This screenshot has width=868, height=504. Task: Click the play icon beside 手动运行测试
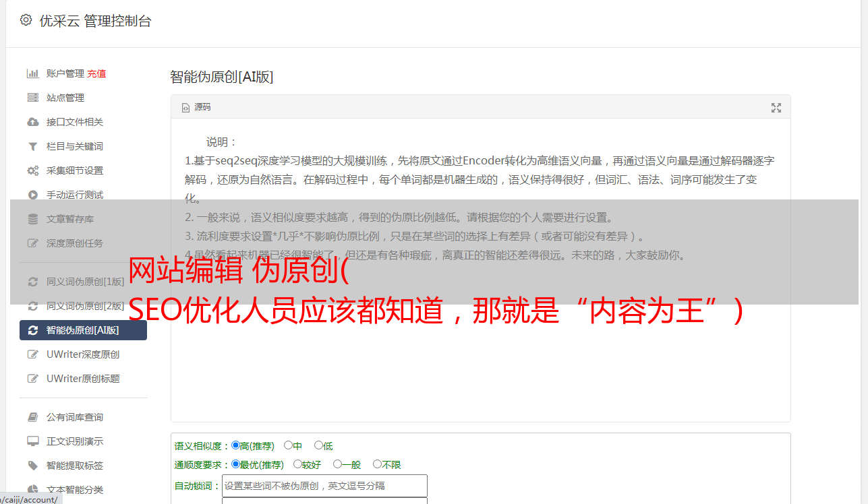[32, 195]
